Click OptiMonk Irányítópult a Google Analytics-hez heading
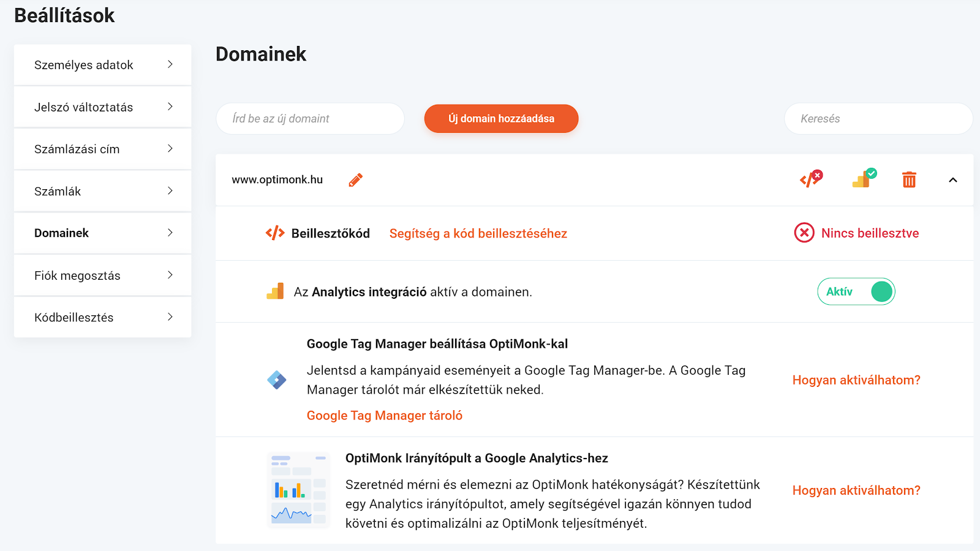 point(477,459)
